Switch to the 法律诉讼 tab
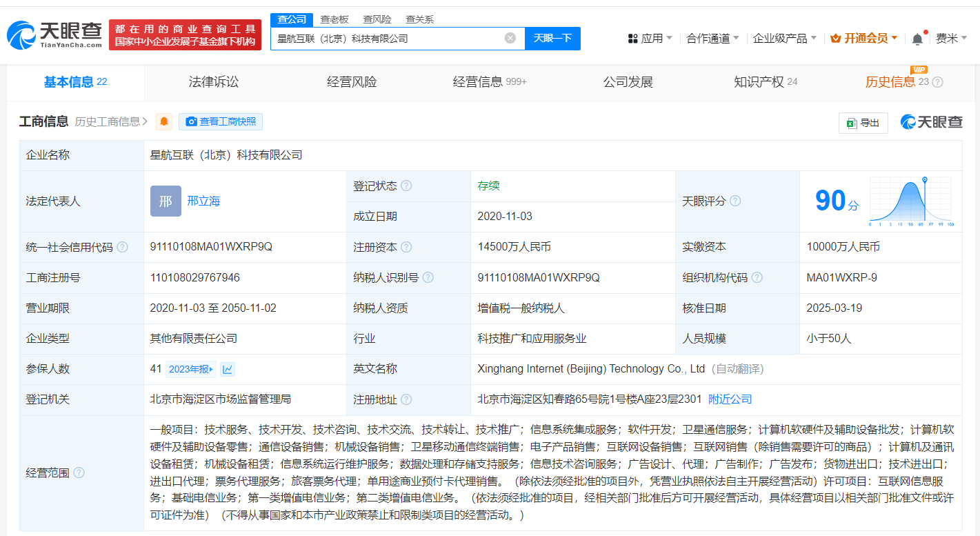Viewport: 980px width, 536px height. [214, 82]
